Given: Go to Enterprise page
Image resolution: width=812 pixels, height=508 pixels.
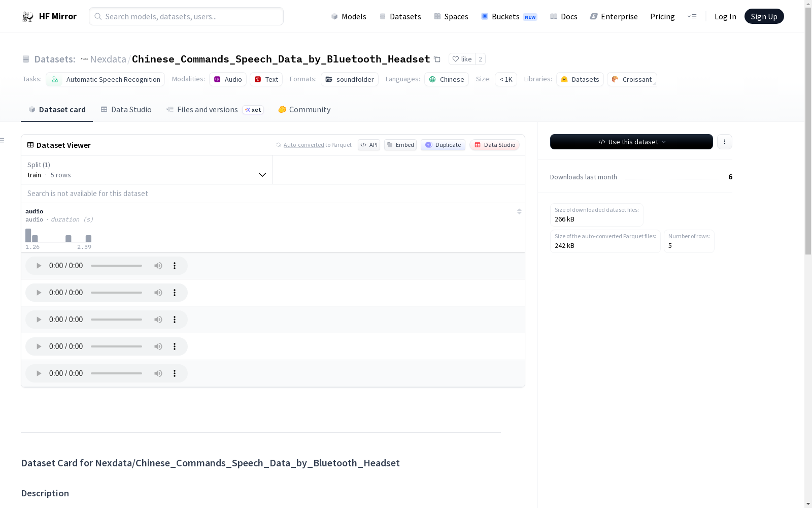Looking at the screenshot, I should [x=614, y=16].
